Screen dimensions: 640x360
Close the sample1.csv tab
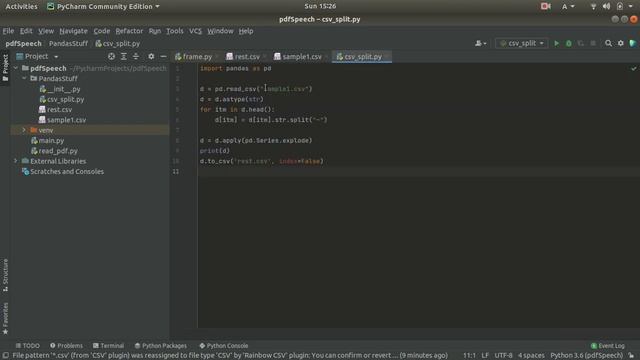327,57
